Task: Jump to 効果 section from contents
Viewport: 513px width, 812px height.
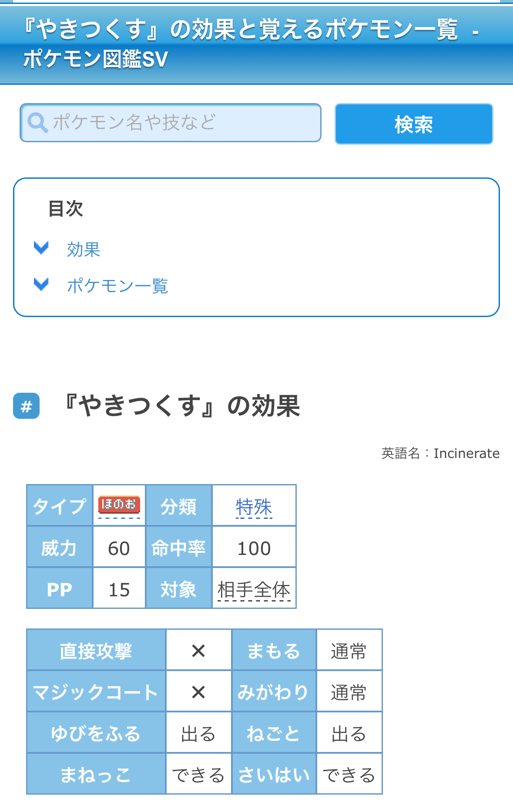Action: tap(84, 250)
